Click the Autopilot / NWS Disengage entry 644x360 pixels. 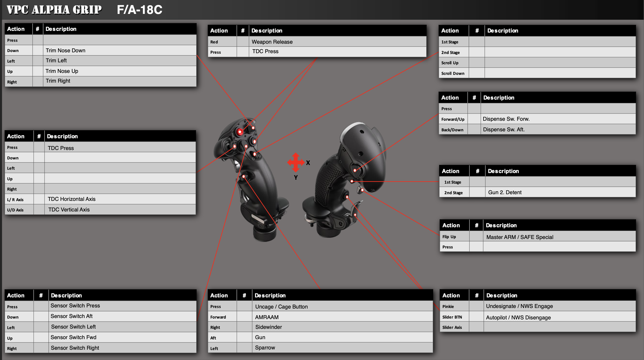[x=518, y=317]
